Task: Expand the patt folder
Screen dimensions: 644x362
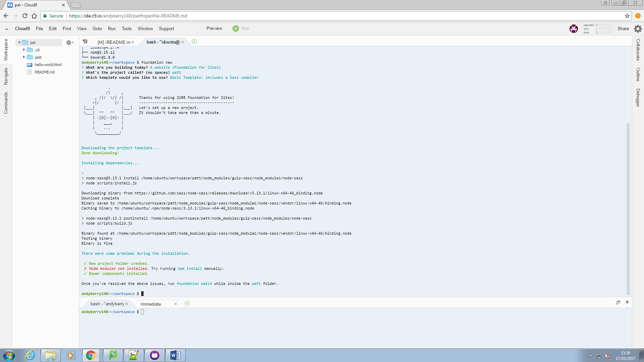Action: click(x=24, y=57)
